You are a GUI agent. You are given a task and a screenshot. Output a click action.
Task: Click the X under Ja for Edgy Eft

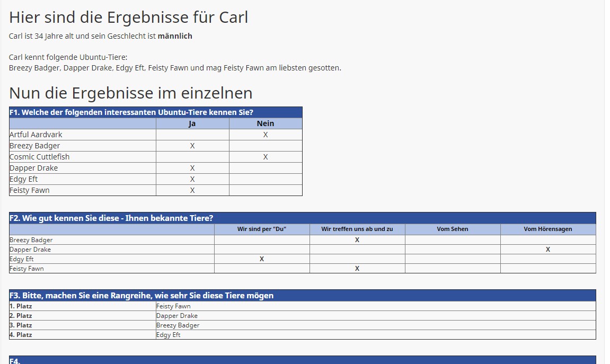[x=192, y=179]
